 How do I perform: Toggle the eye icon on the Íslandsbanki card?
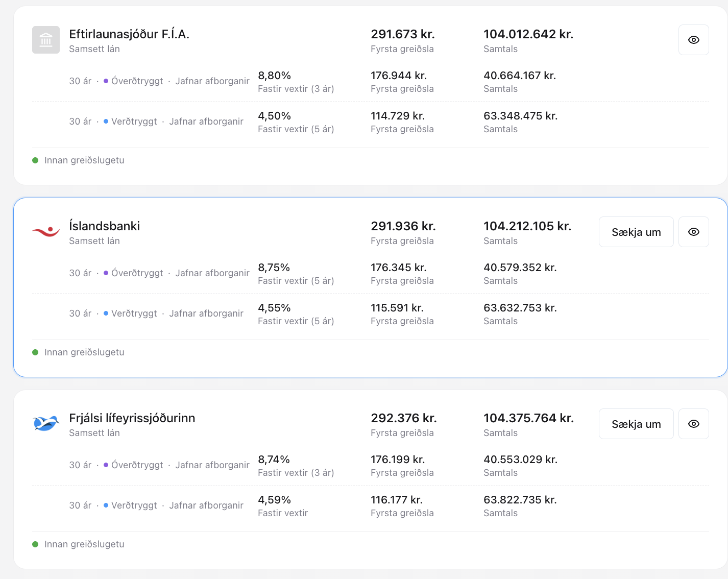coord(693,232)
